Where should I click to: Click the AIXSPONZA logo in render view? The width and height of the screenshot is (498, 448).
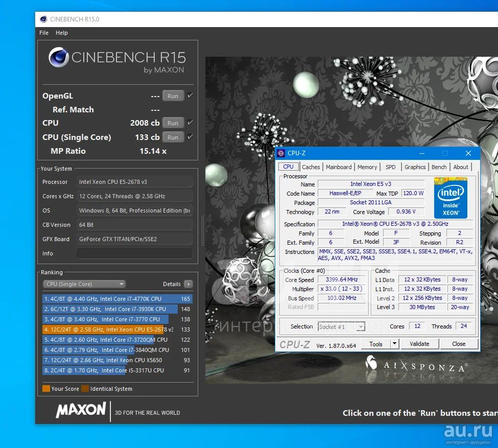[417, 365]
